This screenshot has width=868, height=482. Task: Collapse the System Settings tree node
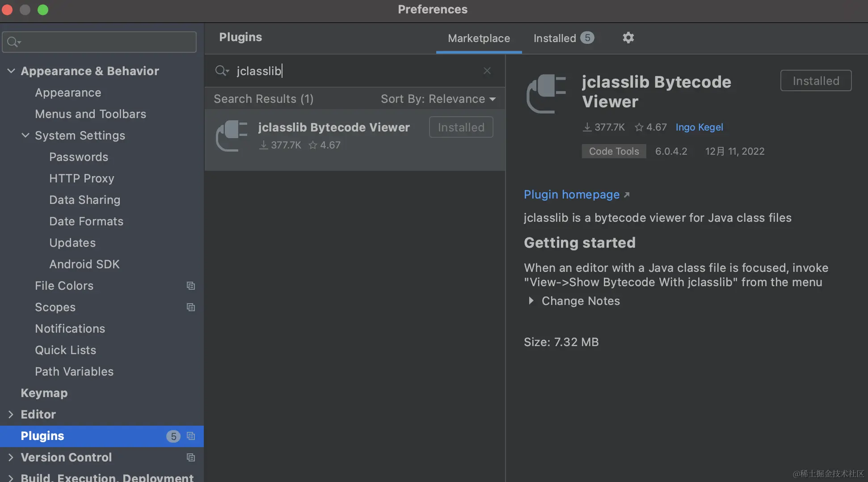25,135
